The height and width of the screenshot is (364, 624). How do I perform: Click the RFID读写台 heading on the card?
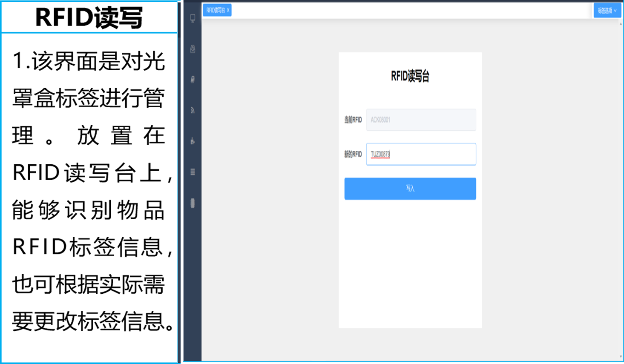tap(410, 76)
